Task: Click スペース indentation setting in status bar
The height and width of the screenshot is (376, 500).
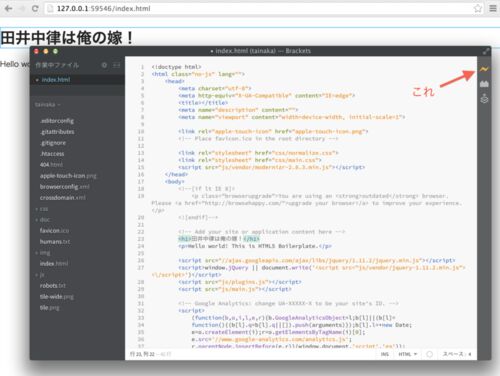Action: (457, 354)
